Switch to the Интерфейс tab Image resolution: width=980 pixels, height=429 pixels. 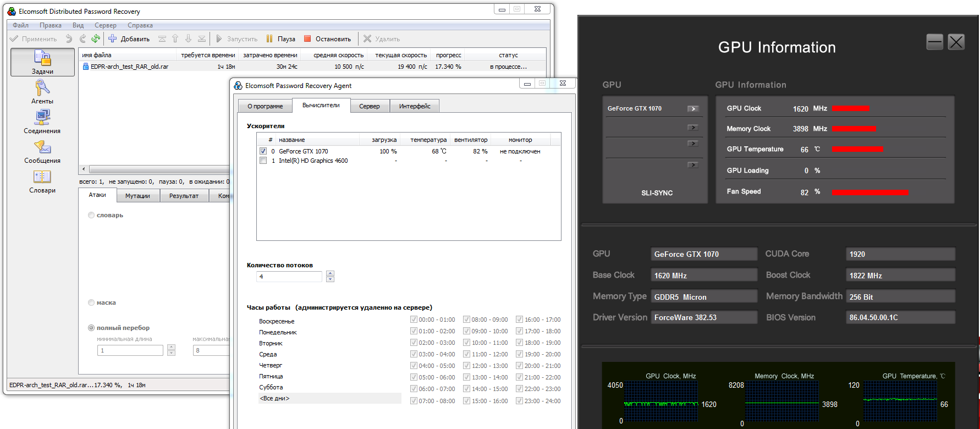(415, 106)
